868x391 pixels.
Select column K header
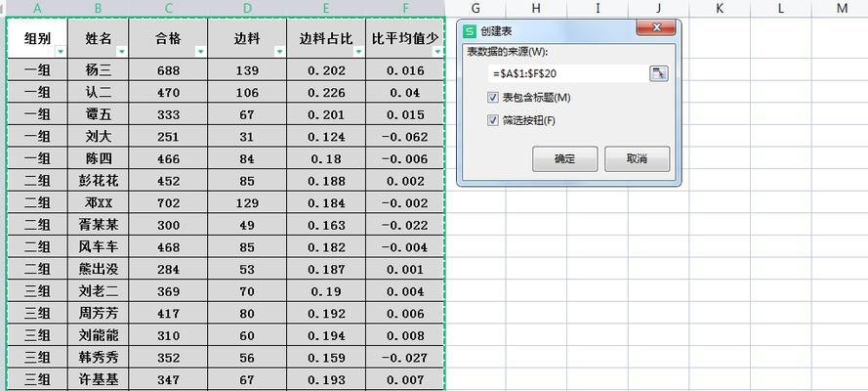point(720,8)
